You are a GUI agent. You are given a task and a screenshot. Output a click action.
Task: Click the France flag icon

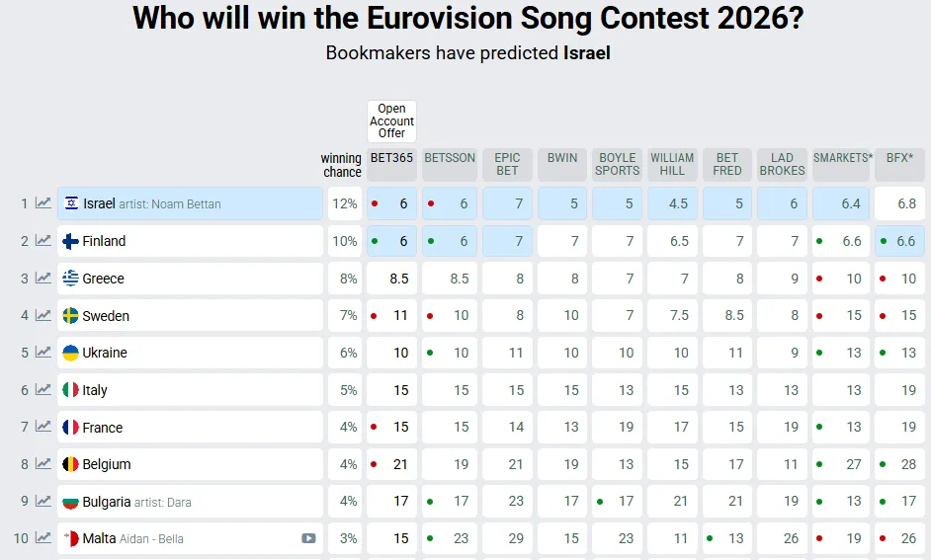70,428
